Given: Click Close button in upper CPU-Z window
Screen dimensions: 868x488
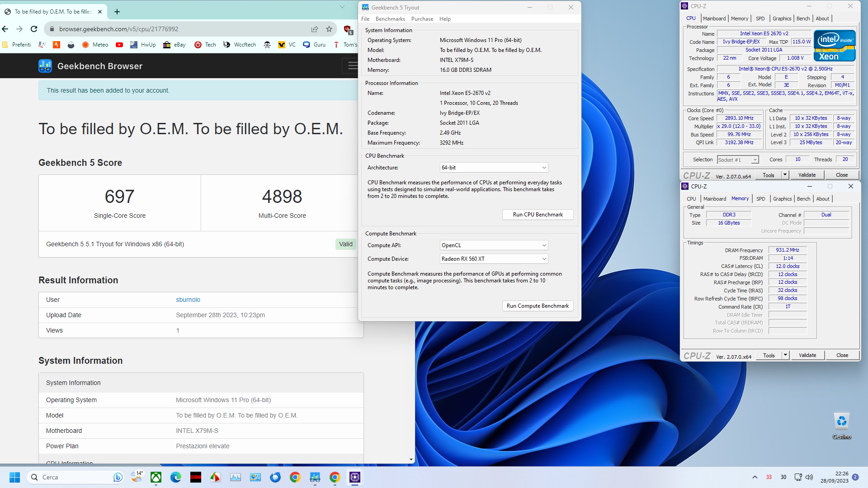Looking at the screenshot, I should (x=842, y=175).
